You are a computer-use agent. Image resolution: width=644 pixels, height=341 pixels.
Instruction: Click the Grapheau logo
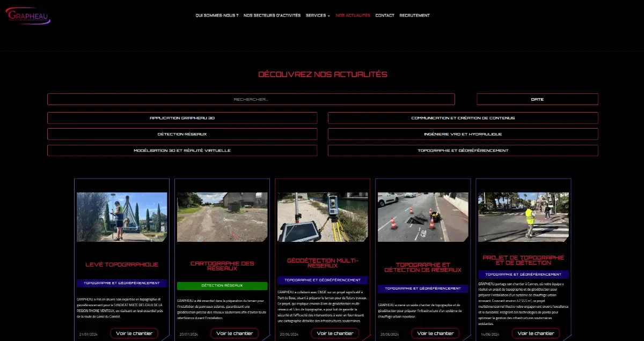pos(28,16)
